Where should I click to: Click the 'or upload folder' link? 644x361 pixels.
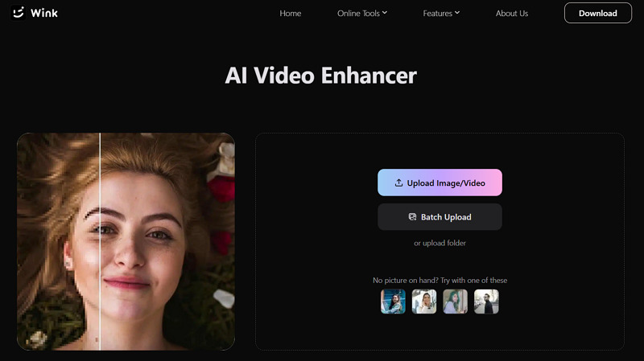point(440,243)
